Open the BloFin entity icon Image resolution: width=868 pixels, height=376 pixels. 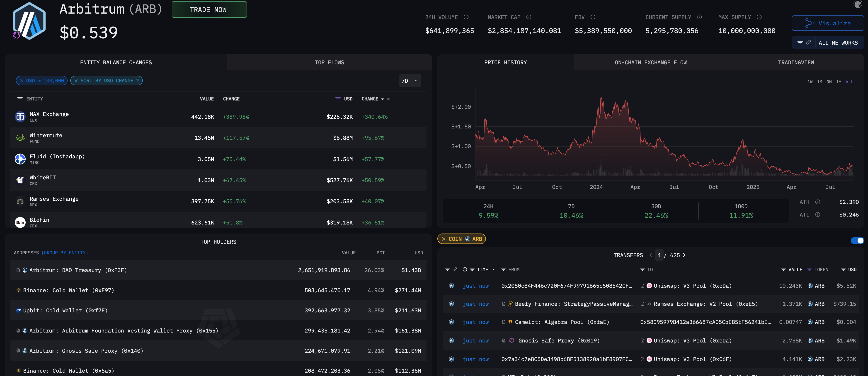pyautogui.click(x=20, y=222)
